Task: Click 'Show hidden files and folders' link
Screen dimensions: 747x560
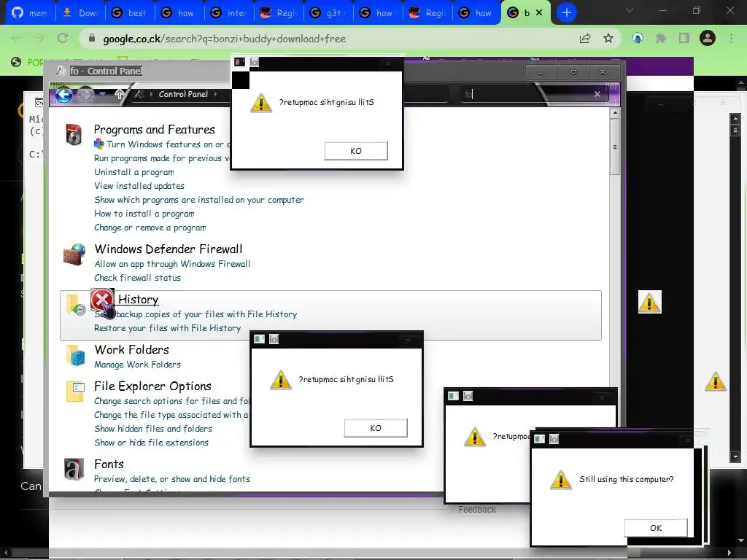Action: tap(153, 429)
